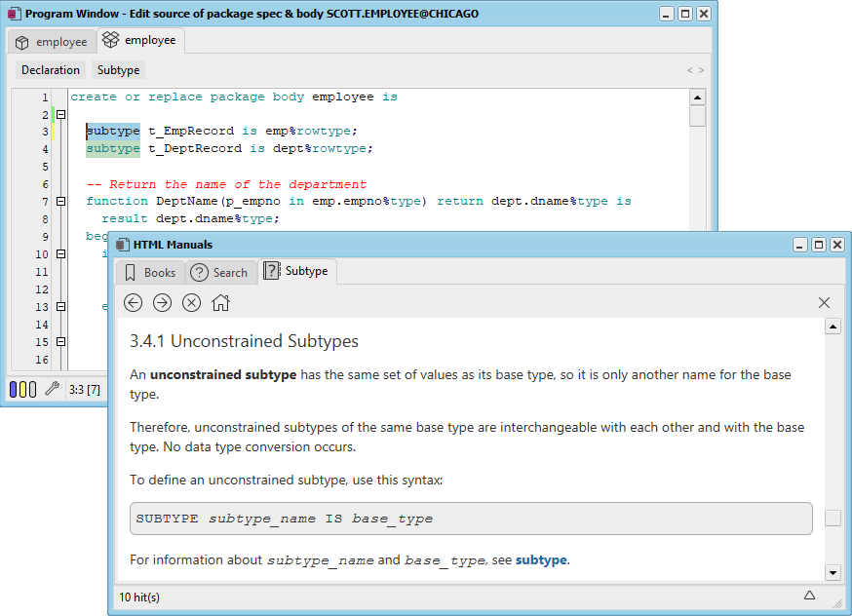Screen dimensions: 852x616
Task: Select the Subtype tab in HTML Manuals
Action: [x=296, y=271]
